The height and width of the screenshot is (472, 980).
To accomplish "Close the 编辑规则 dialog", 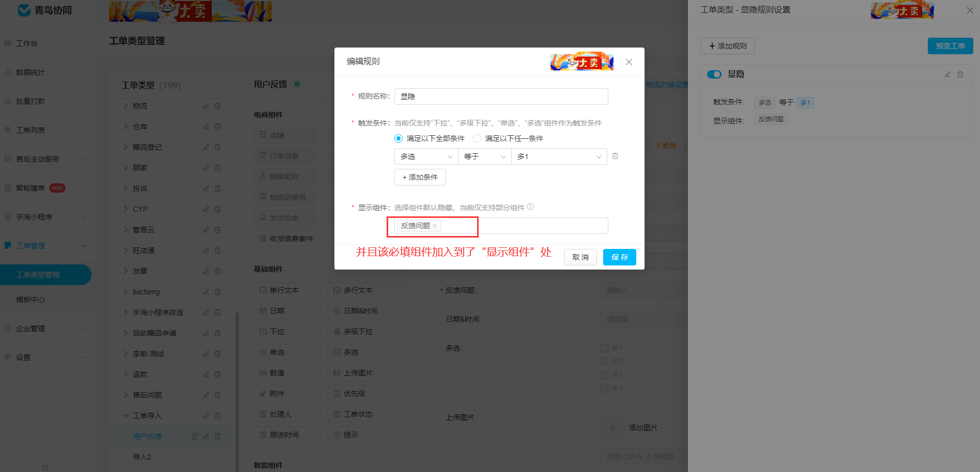I will click(x=629, y=62).
